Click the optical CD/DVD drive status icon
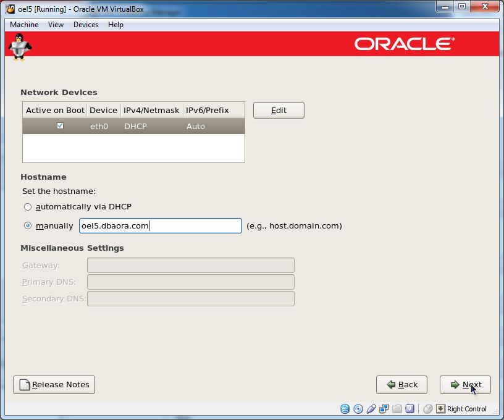Screen dimensions: 504x420 coord(358,409)
